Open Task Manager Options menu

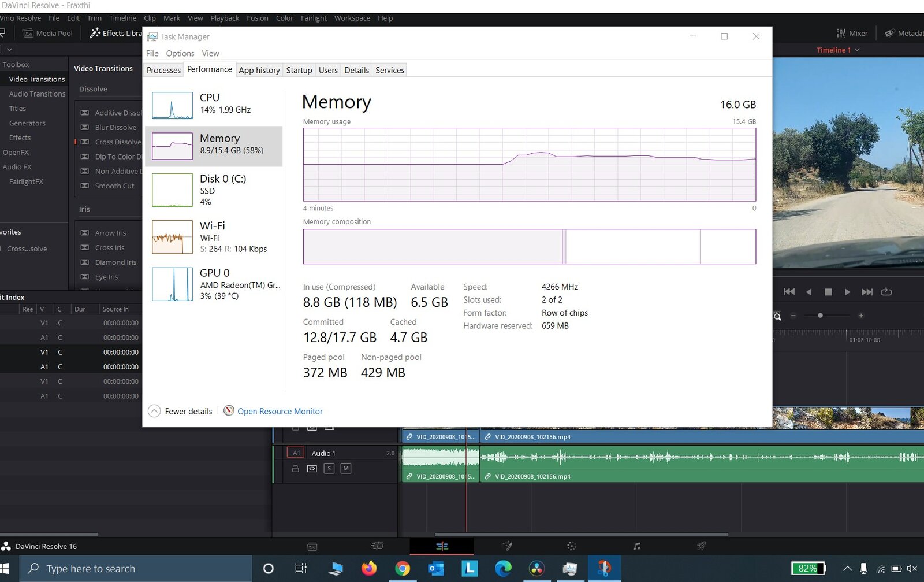point(180,53)
